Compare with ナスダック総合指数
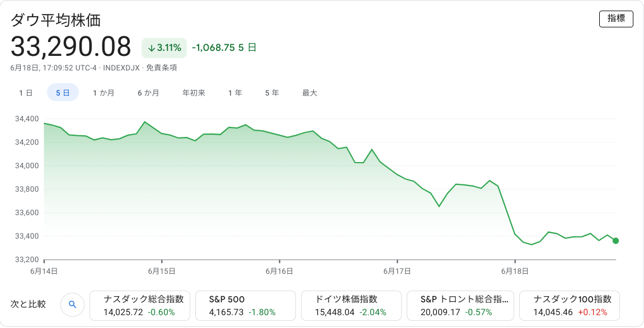 (140, 306)
